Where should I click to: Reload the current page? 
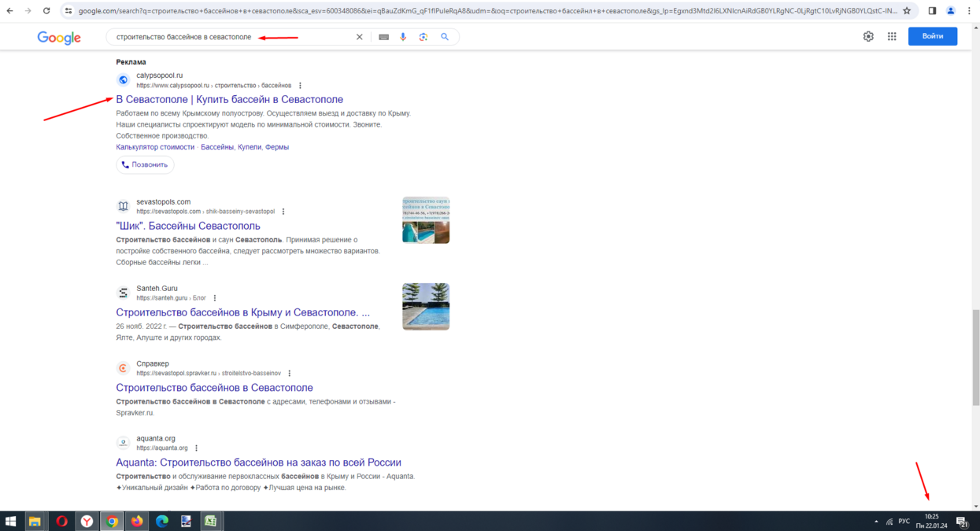(x=46, y=11)
